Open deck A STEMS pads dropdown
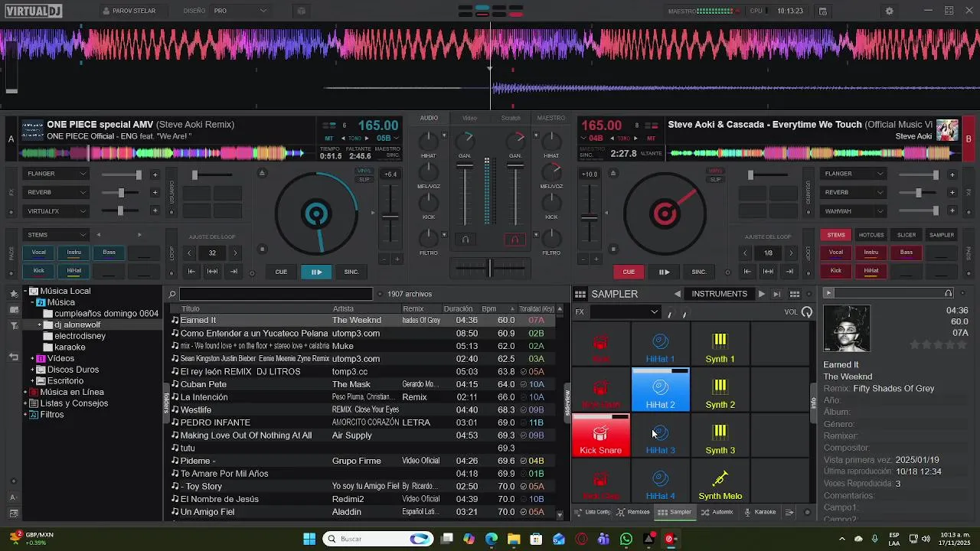The height and width of the screenshot is (551, 980). coord(56,235)
